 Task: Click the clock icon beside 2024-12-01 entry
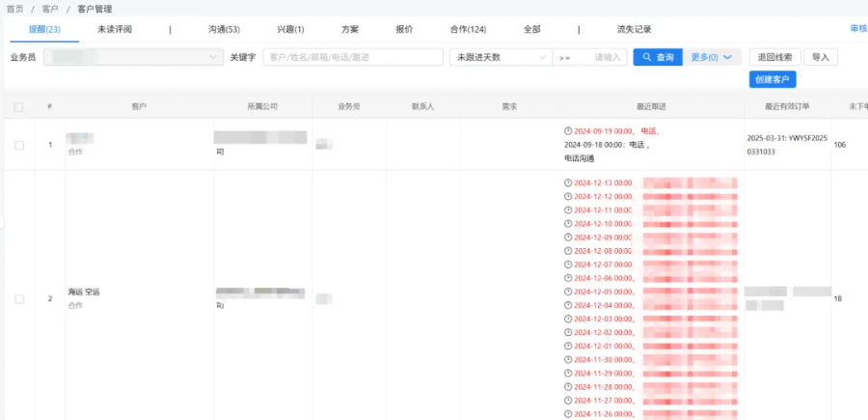pyautogui.click(x=568, y=346)
